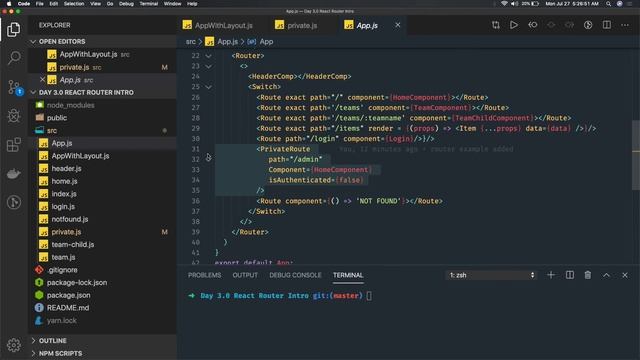Open the Explorer view in activity bar
The width and height of the screenshot is (640, 360).
coord(13,29)
